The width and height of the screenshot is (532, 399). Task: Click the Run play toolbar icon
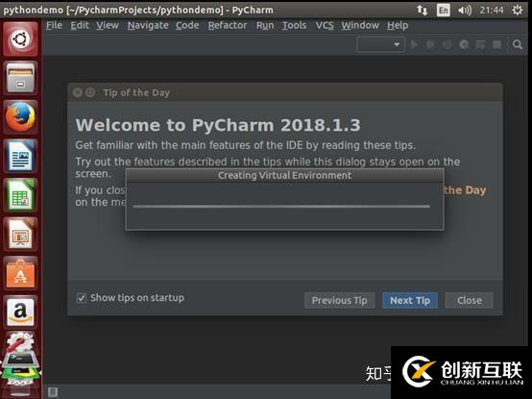[x=414, y=44]
